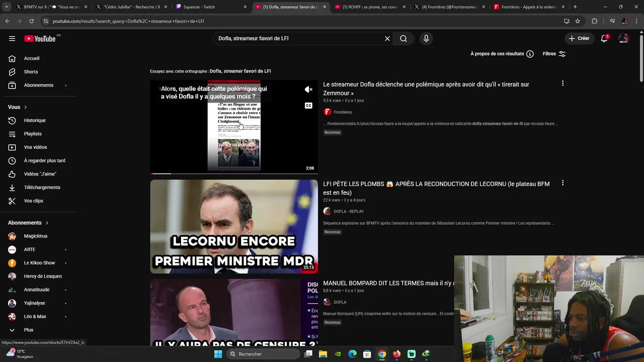
Task: Open the Dofla Zemmour polémique video title
Action: (x=426, y=88)
